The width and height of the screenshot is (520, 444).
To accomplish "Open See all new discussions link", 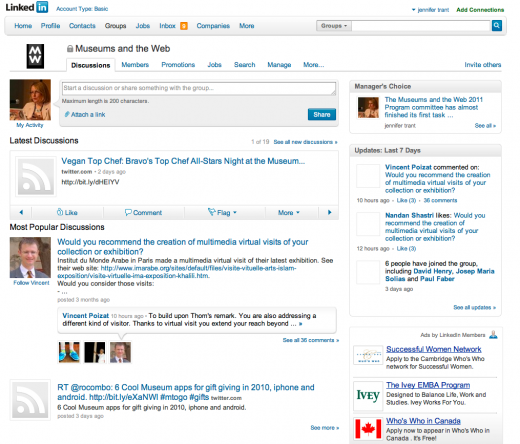I will 305,142.
